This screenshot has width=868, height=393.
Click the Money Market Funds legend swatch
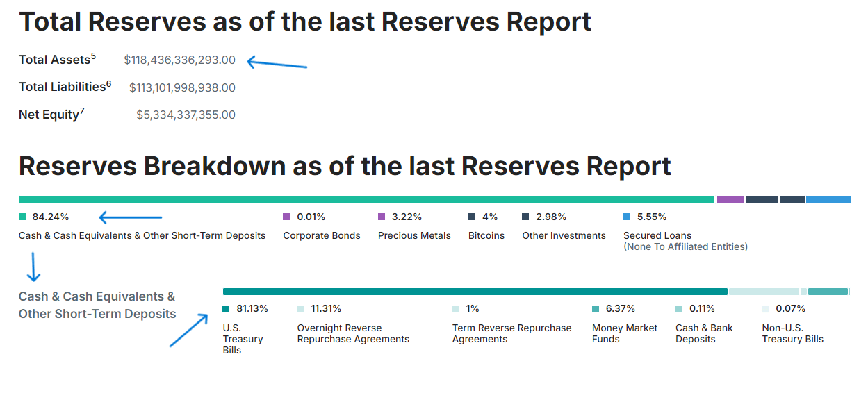(x=596, y=309)
